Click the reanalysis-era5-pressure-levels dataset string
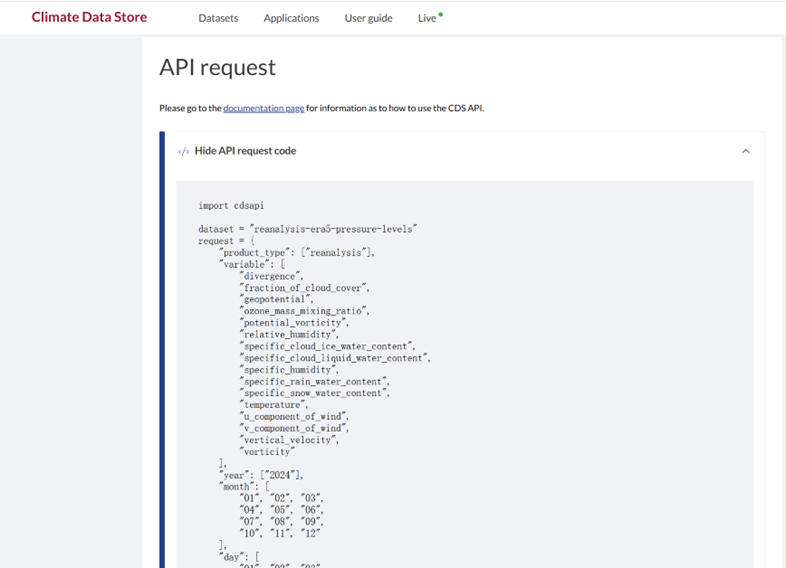 click(x=334, y=229)
